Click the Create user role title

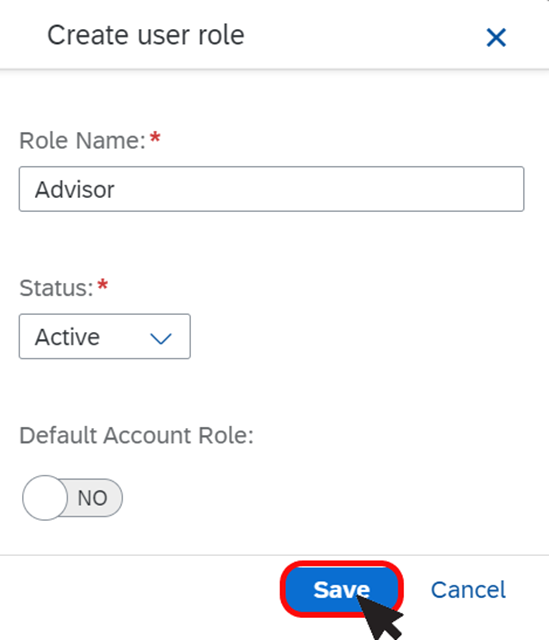(146, 35)
